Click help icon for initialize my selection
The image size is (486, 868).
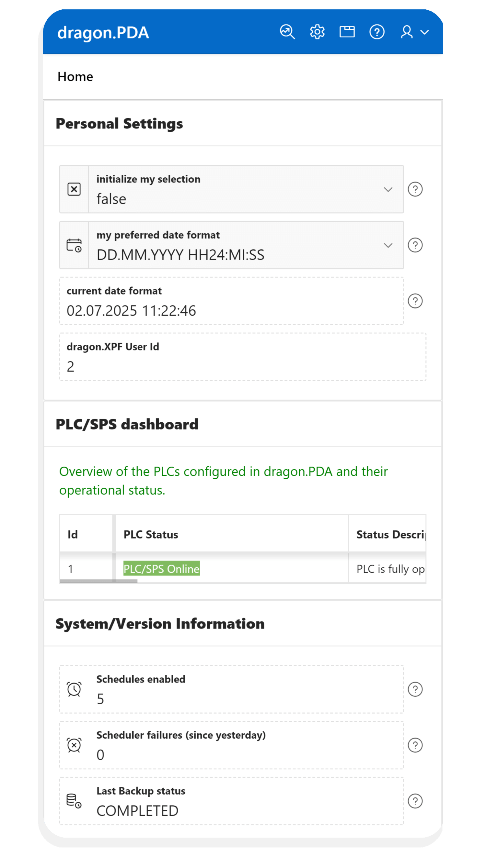pos(415,189)
